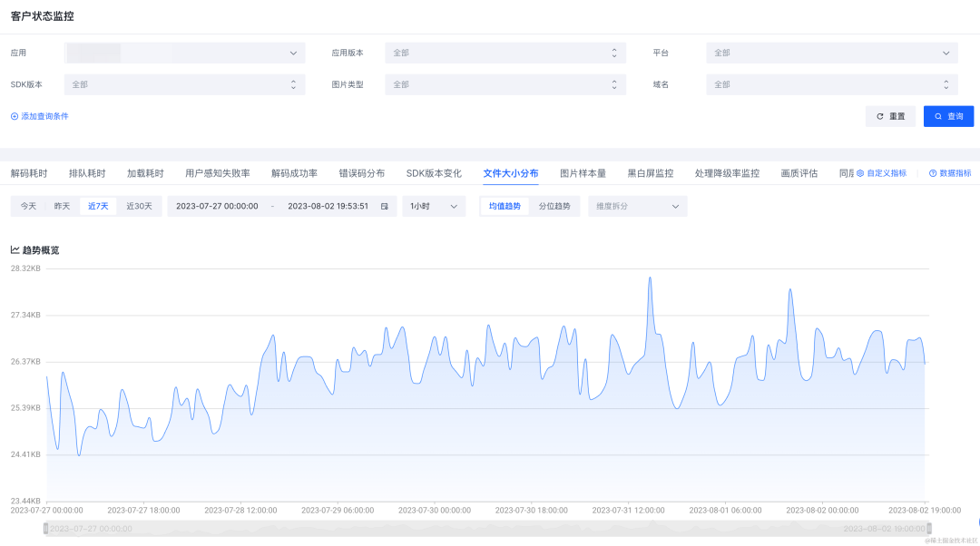Click the plus icon beside 添加查询条件

pos(15,116)
